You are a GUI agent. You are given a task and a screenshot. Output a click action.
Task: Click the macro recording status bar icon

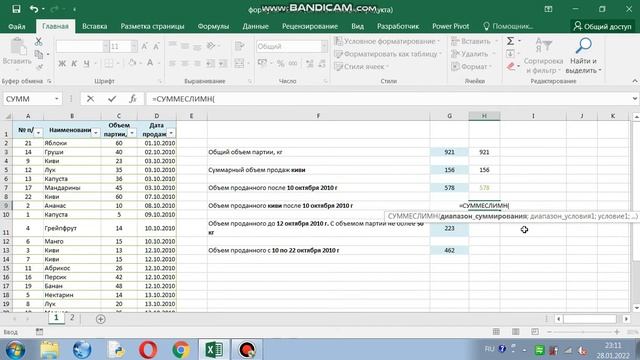click(x=39, y=332)
